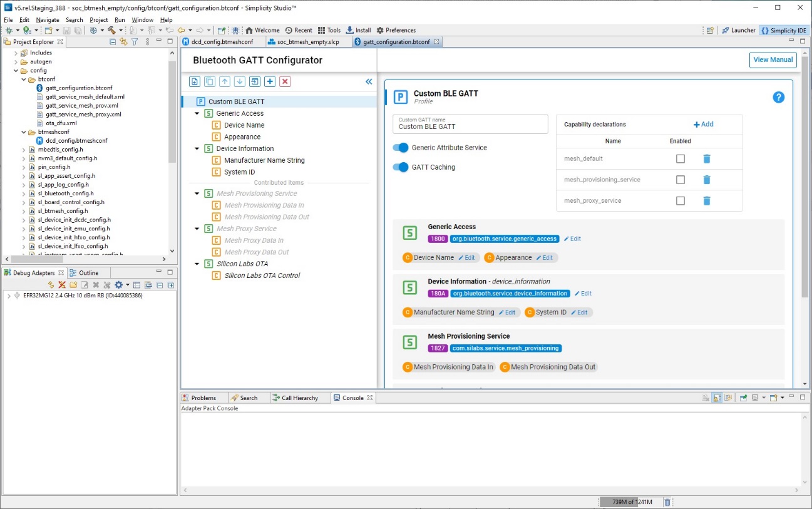
Task: Click Debug Adapters refresh arrows icon
Action: [x=51, y=285]
